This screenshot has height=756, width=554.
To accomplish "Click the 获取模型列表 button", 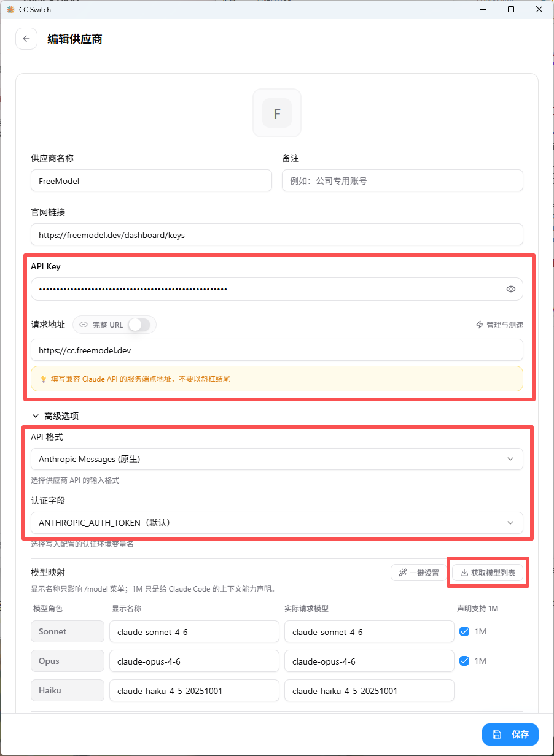I will click(488, 573).
